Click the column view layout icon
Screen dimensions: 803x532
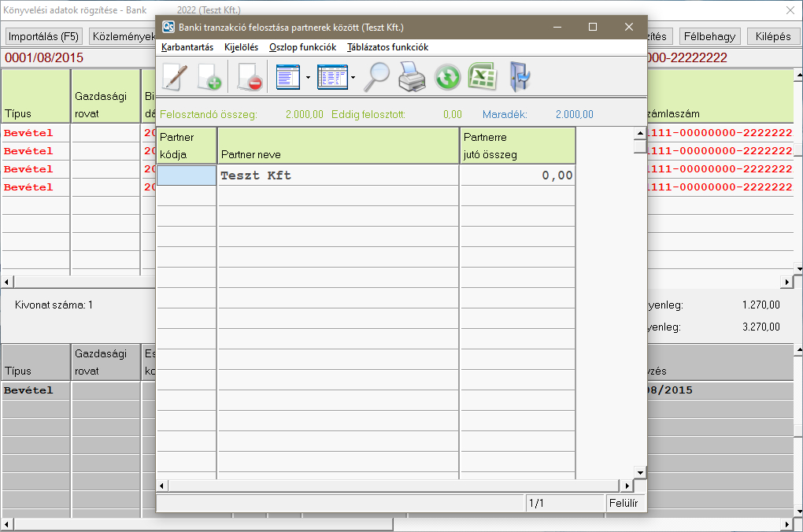[x=288, y=77]
